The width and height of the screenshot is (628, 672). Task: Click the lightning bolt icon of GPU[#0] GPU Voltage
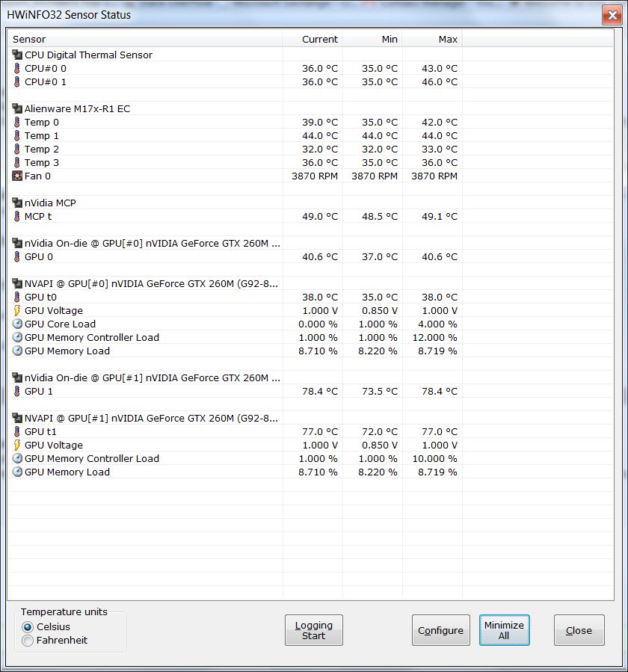(x=17, y=310)
